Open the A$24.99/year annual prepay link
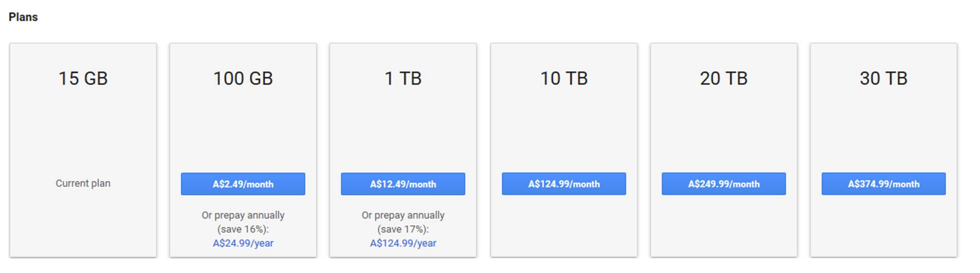 243,243
